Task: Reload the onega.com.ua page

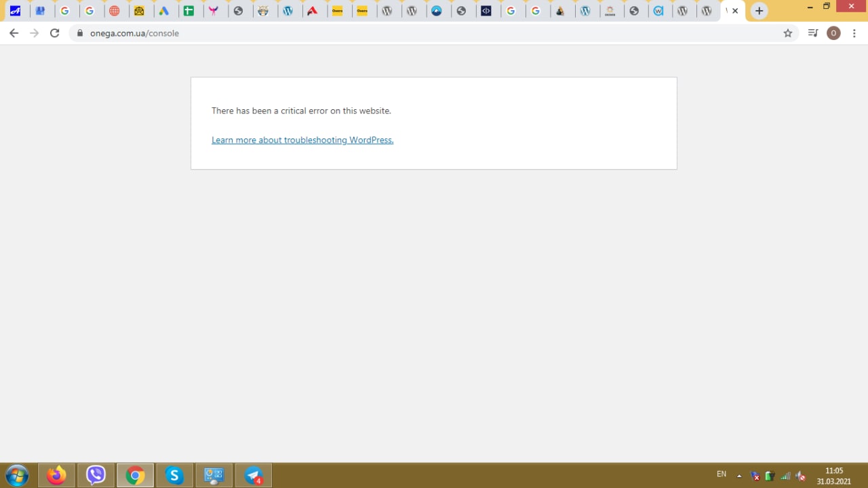Action: 55,33
